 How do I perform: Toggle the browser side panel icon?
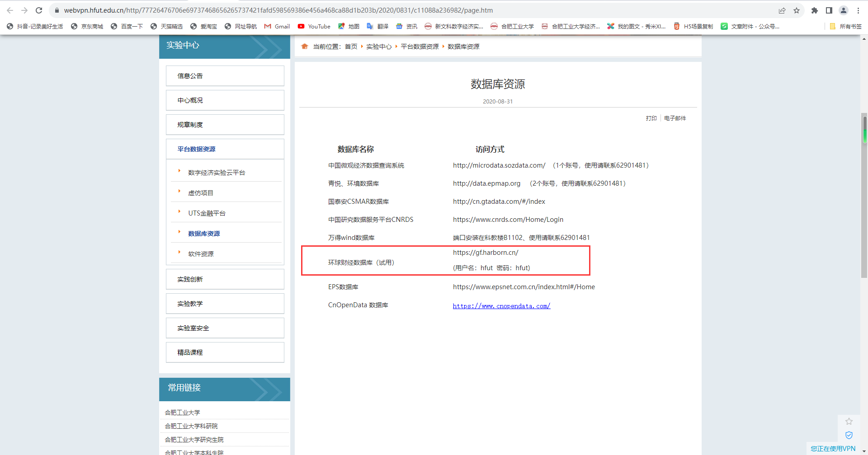pyautogui.click(x=829, y=10)
